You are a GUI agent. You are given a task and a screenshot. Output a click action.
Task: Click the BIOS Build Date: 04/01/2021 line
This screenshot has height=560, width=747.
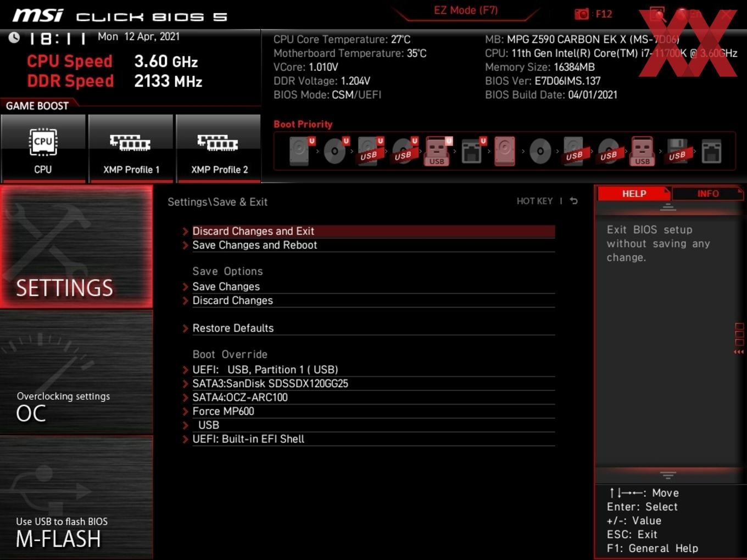[x=551, y=94]
